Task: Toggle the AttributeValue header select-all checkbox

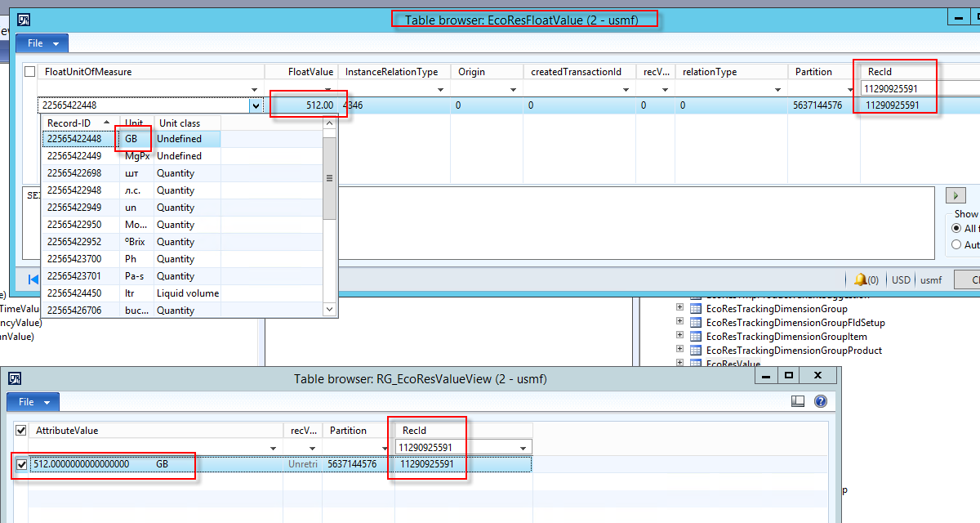Action: tap(22, 431)
